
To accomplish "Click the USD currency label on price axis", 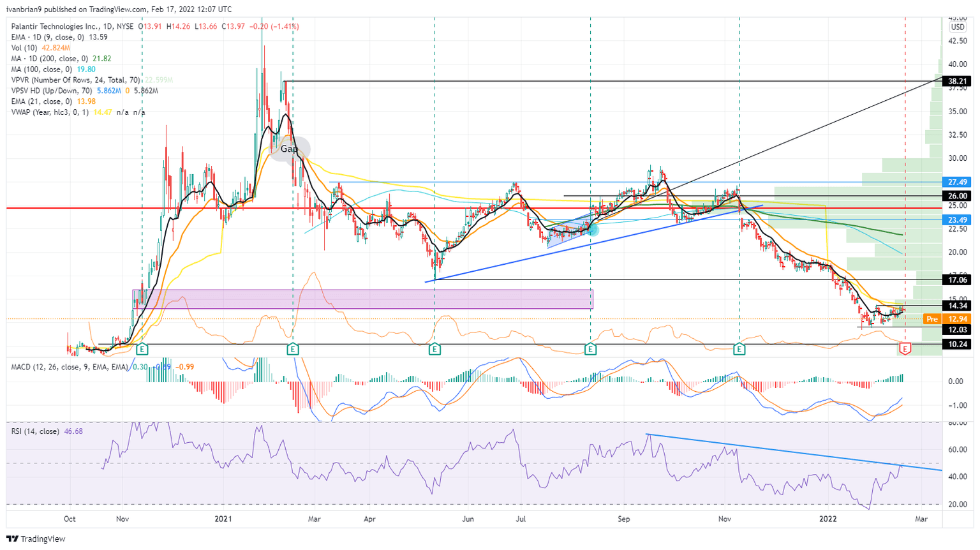I will coord(958,27).
